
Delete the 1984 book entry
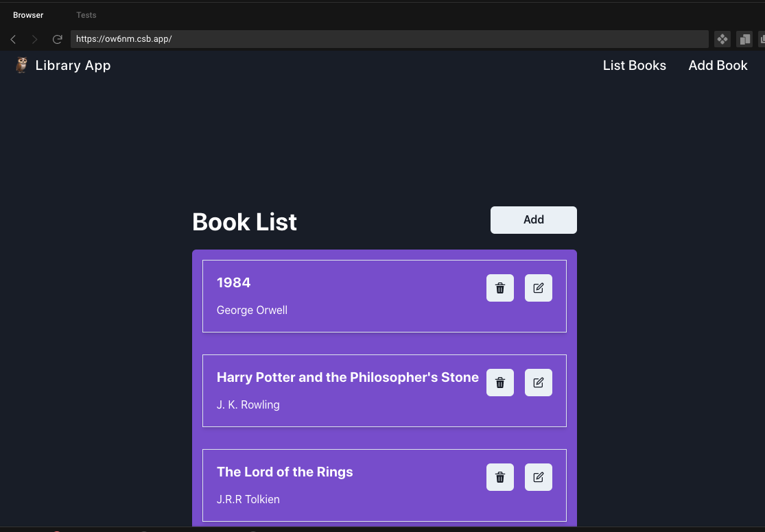tap(500, 288)
